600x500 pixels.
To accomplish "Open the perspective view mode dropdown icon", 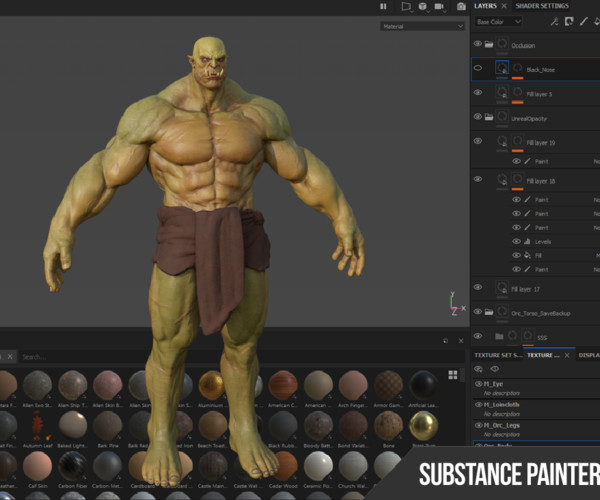I will 406,7.
